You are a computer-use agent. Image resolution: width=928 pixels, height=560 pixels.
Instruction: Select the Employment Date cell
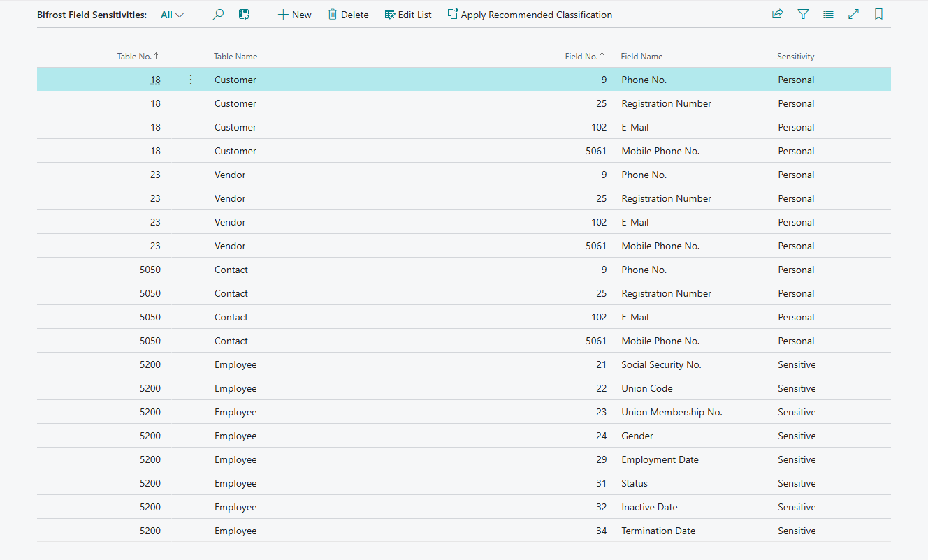[x=660, y=459]
